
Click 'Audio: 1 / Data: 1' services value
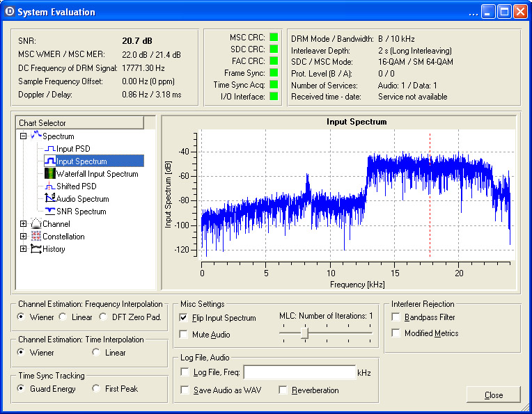pyautogui.click(x=407, y=86)
